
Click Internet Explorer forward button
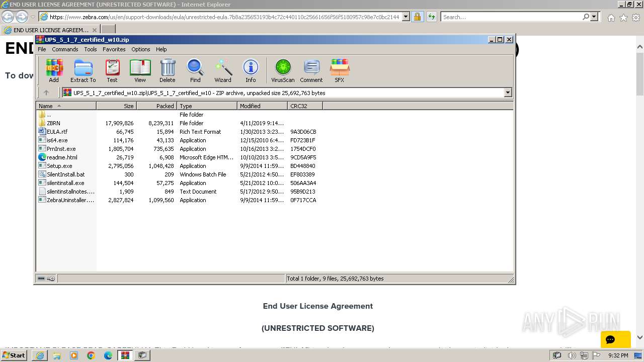pyautogui.click(x=21, y=17)
